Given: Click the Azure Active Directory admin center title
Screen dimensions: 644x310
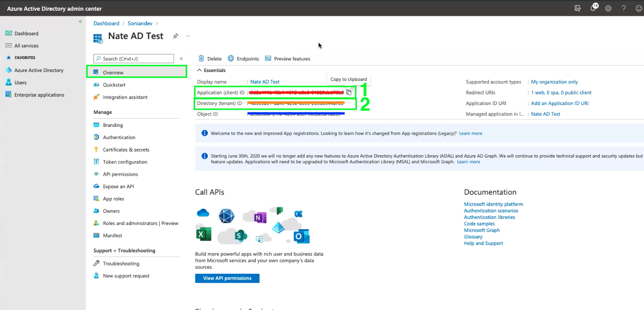Looking at the screenshot, I should point(54,9).
